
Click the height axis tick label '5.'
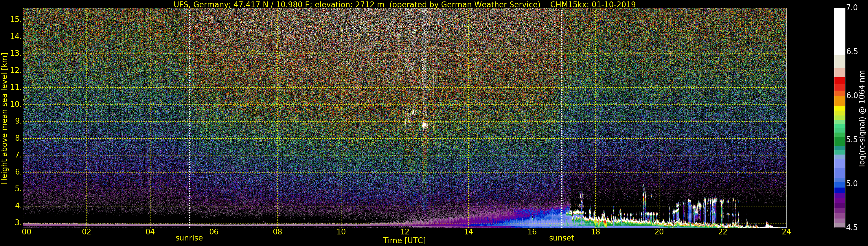click(18, 189)
